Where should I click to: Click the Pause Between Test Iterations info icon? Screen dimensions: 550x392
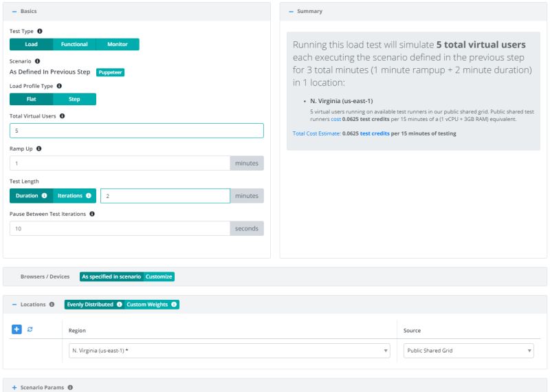pyautogui.click(x=92, y=214)
